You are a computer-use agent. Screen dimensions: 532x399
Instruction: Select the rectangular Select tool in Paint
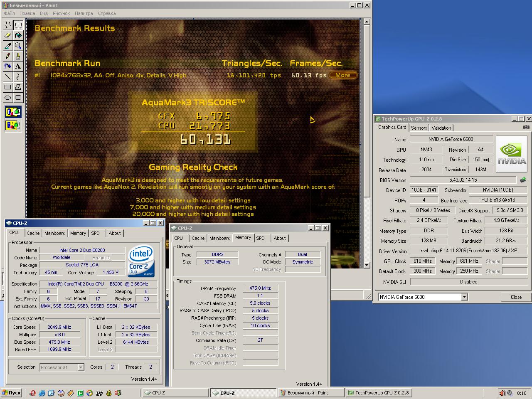pos(18,25)
